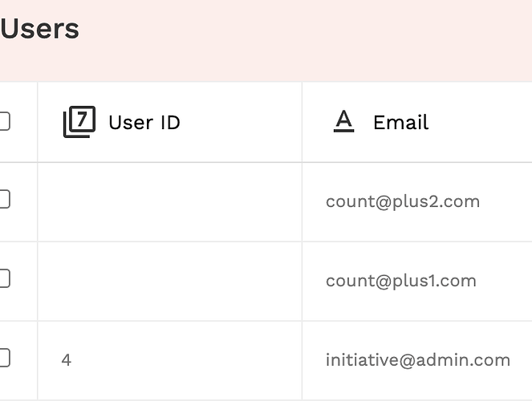Check the initiative@admin.com row checkbox
This screenshot has width=532, height=401.
click(x=4, y=358)
